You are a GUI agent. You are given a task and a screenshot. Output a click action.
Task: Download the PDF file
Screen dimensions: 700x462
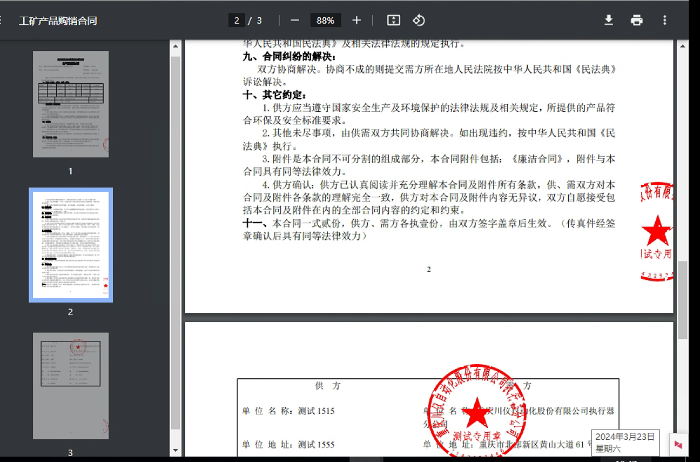tap(608, 20)
